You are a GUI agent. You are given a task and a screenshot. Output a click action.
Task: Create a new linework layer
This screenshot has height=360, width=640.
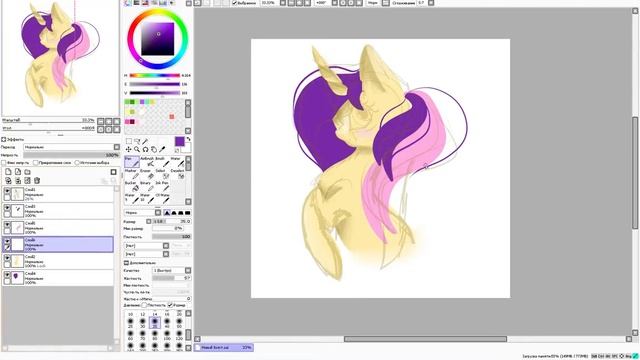(18, 172)
